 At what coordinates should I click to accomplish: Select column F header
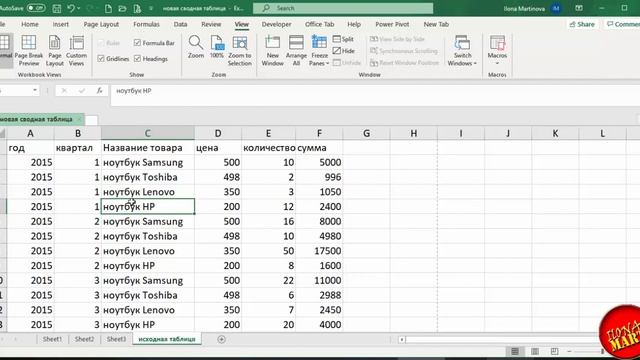(319, 133)
